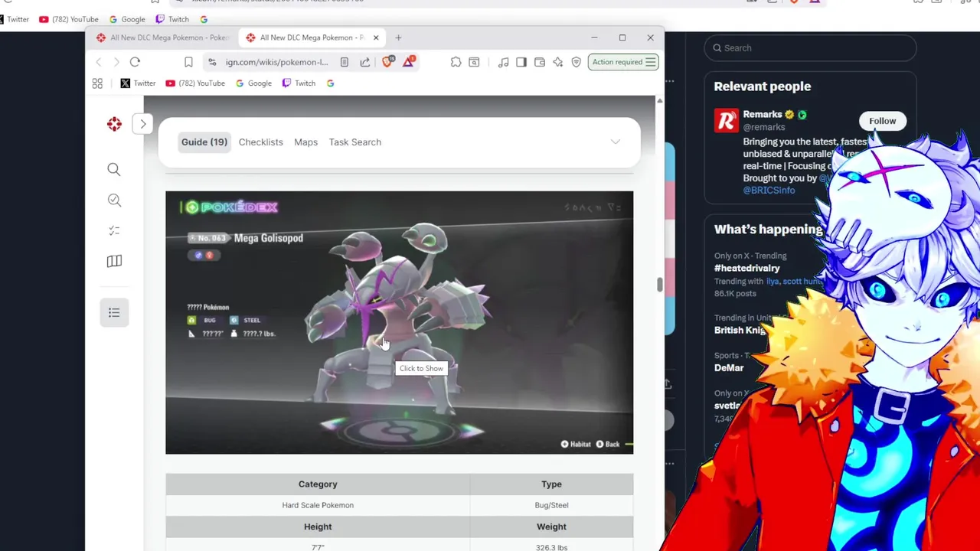Click the Search field in the X window

(810, 47)
